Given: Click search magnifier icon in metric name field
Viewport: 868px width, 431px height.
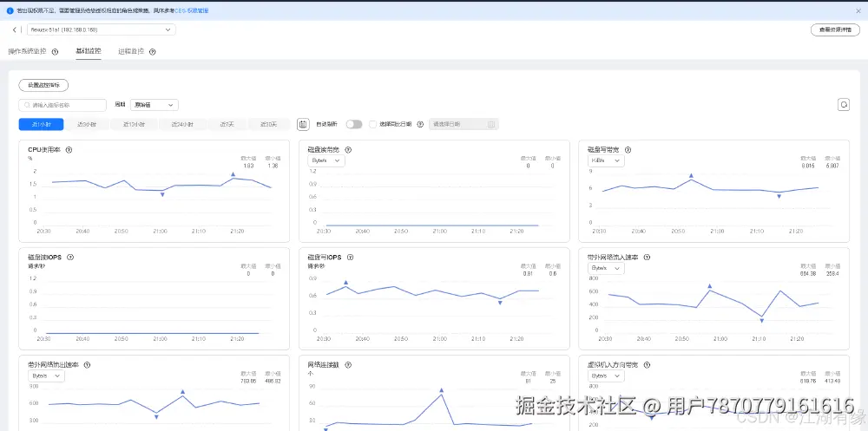Looking at the screenshot, I should 27,105.
